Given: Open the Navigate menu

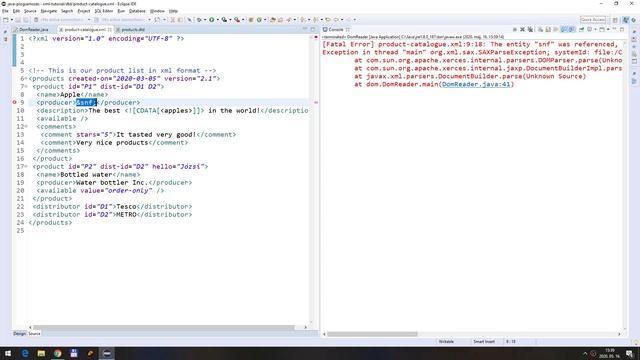Looking at the screenshot, I should coord(49,11).
